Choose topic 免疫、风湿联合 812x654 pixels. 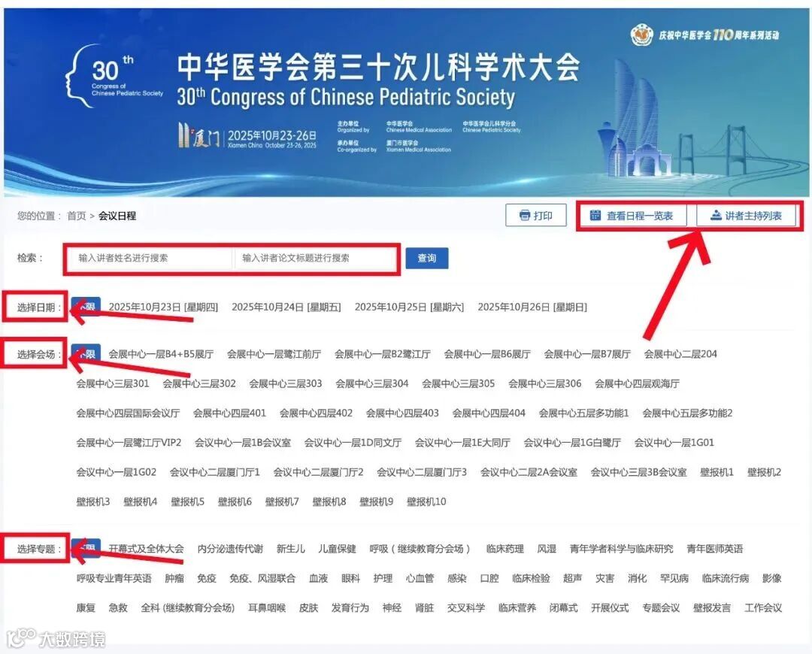click(x=262, y=578)
